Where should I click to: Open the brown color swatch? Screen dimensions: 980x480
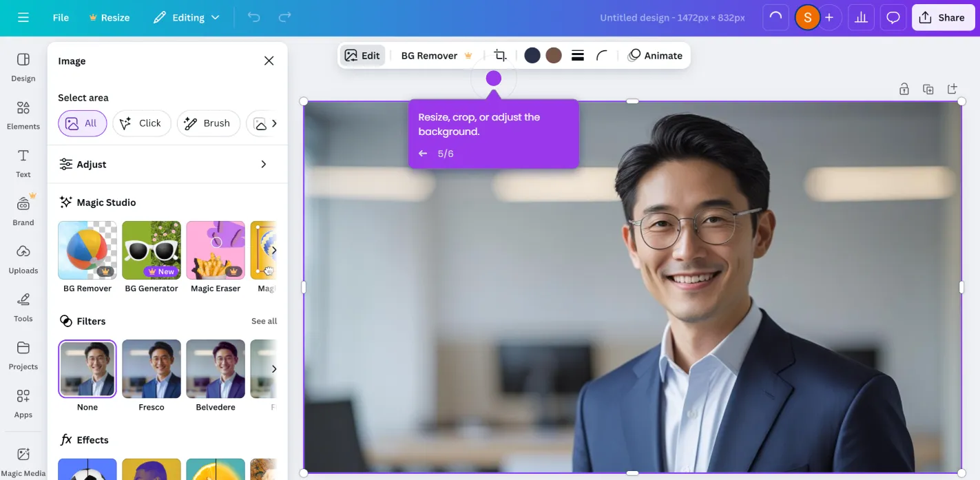coord(554,56)
